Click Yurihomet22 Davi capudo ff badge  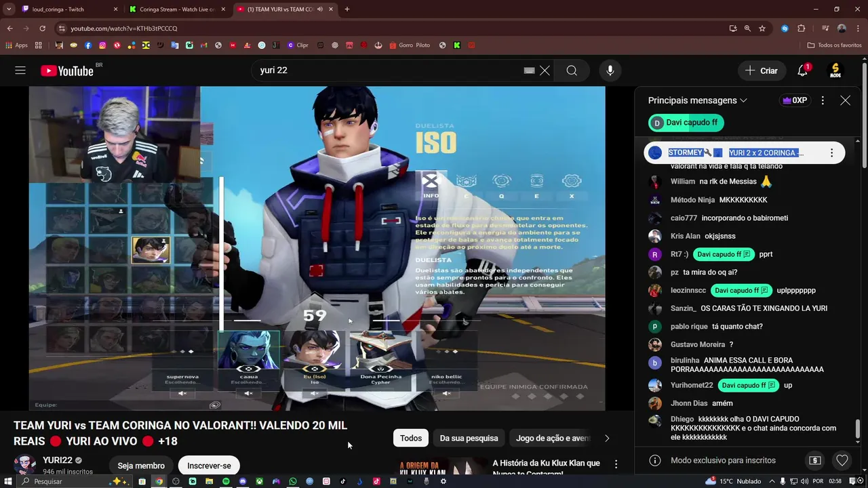pos(749,385)
